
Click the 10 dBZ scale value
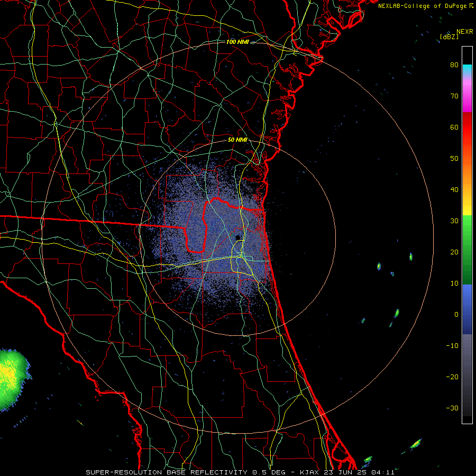454,283
